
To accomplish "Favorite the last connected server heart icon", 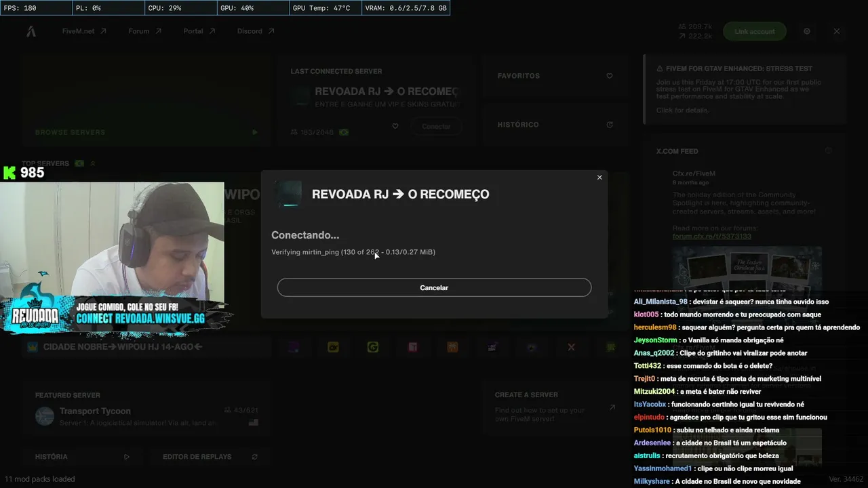I will (x=395, y=126).
